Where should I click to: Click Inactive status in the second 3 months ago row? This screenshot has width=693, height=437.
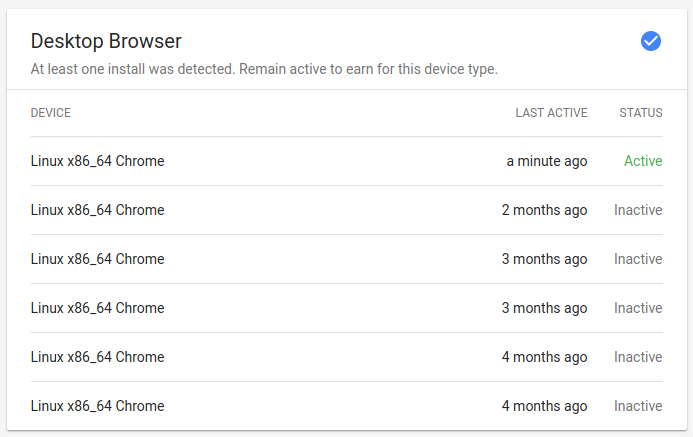(x=638, y=308)
